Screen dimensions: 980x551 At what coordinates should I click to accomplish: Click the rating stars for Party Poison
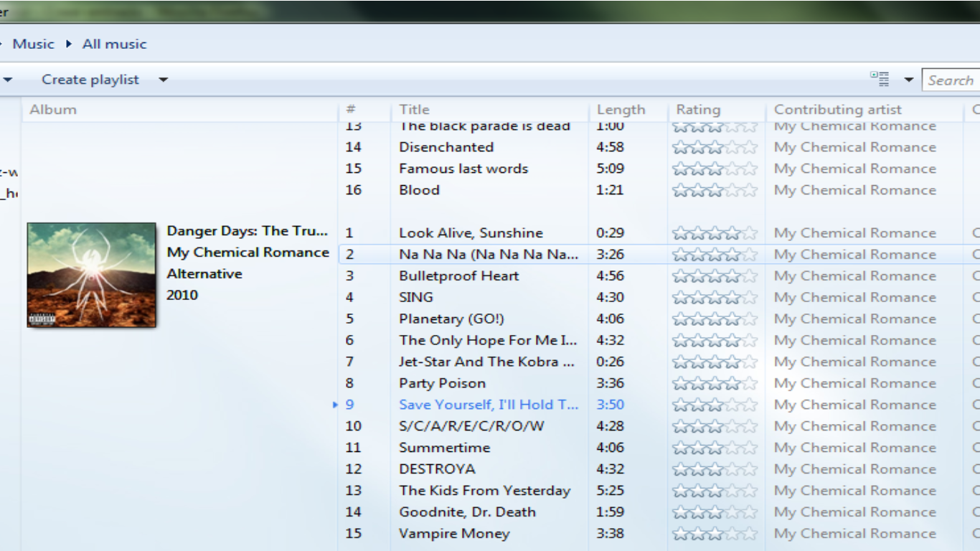(715, 384)
